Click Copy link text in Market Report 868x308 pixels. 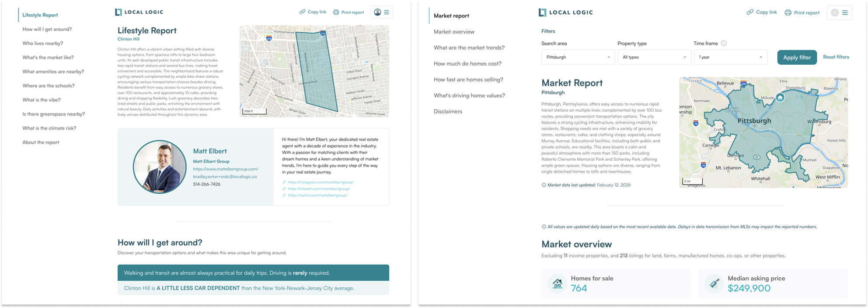(x=767, y=12)
